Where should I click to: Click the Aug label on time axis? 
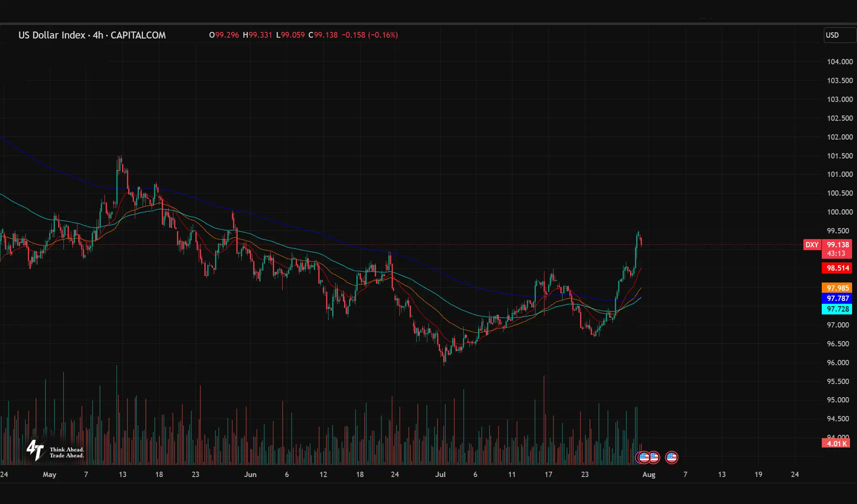tap(648, 475)
